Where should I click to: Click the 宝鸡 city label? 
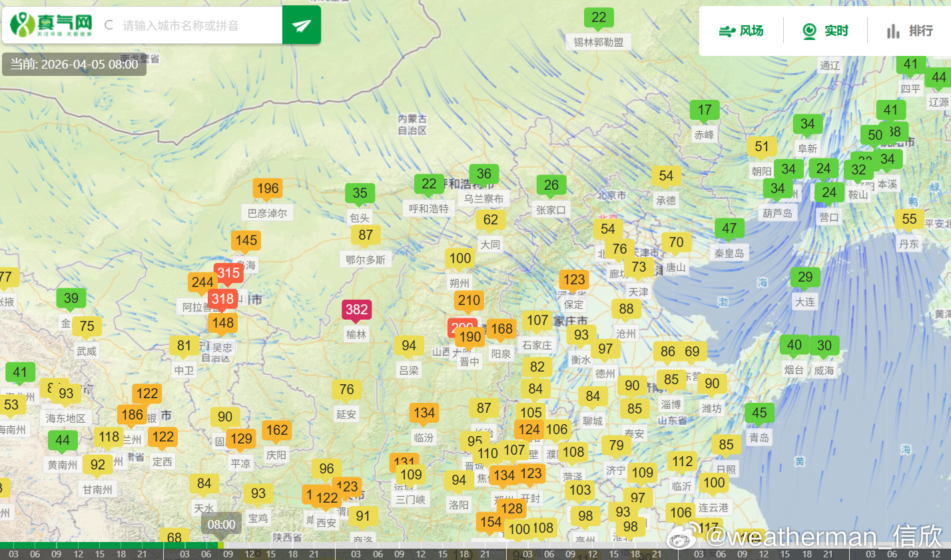pyautogui.click(x=258, y=518)
